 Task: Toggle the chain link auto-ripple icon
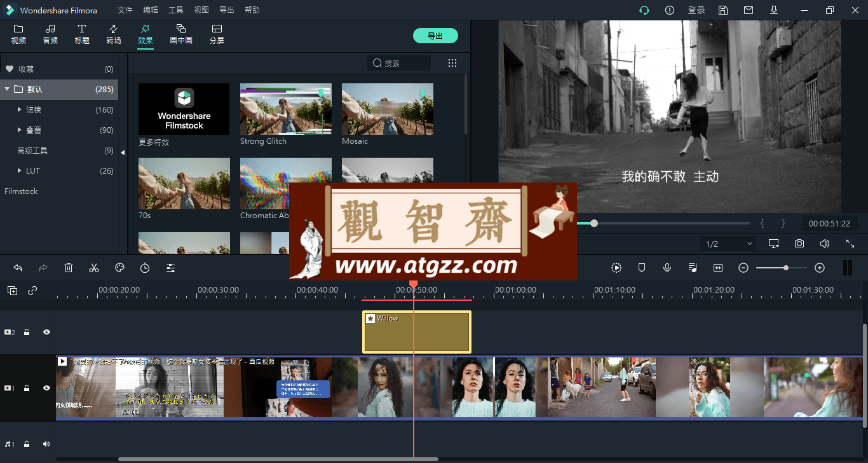click(x=32, y=291)
